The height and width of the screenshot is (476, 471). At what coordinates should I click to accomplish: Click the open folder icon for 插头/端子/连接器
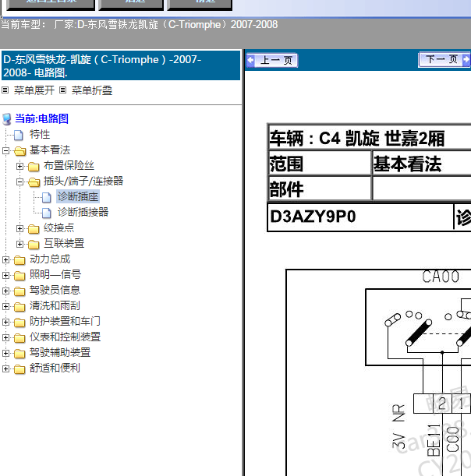pos(34,182)
